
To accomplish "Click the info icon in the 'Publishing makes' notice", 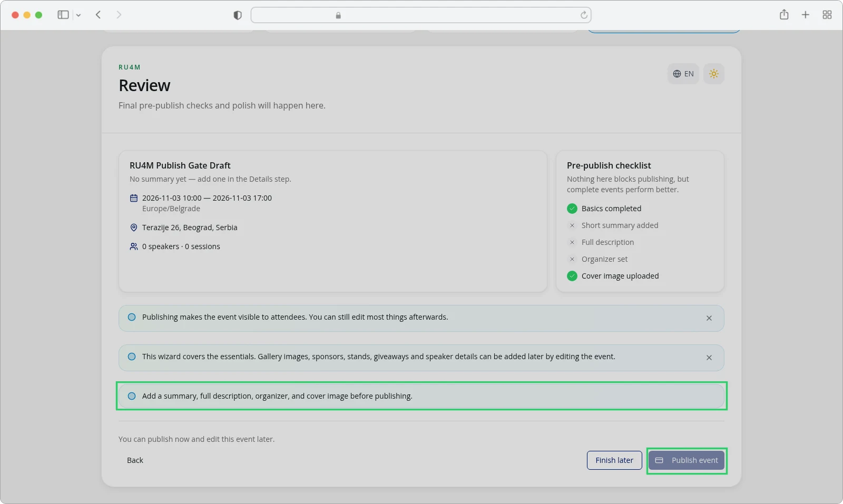I will click(132, 317).
